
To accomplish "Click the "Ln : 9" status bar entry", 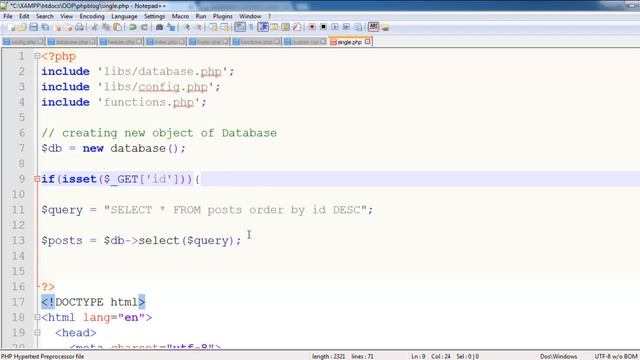I will (418, 356).
